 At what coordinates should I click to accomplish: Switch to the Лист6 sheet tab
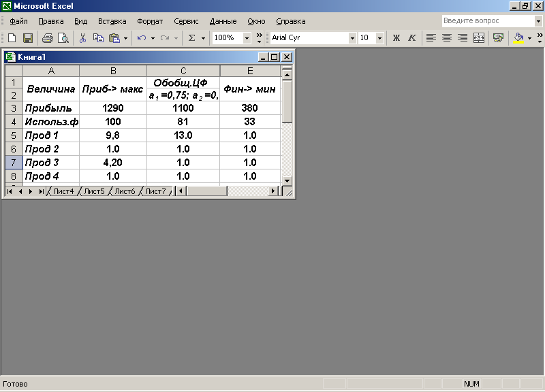125,191
